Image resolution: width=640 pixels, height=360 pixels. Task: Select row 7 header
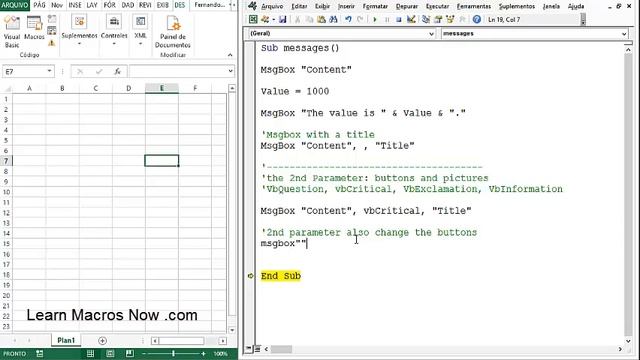(x=6, y=161)
